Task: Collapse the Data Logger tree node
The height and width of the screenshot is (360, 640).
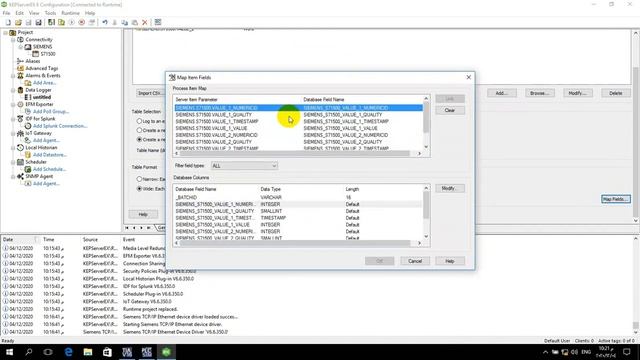Action: click(13, 90)
